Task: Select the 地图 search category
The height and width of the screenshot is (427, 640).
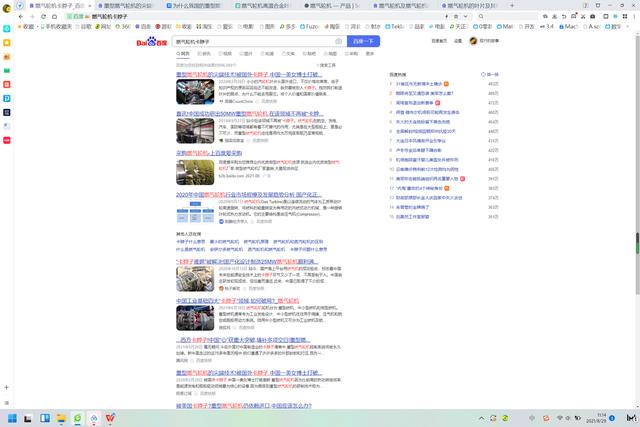Action: (x=330, y=53)
